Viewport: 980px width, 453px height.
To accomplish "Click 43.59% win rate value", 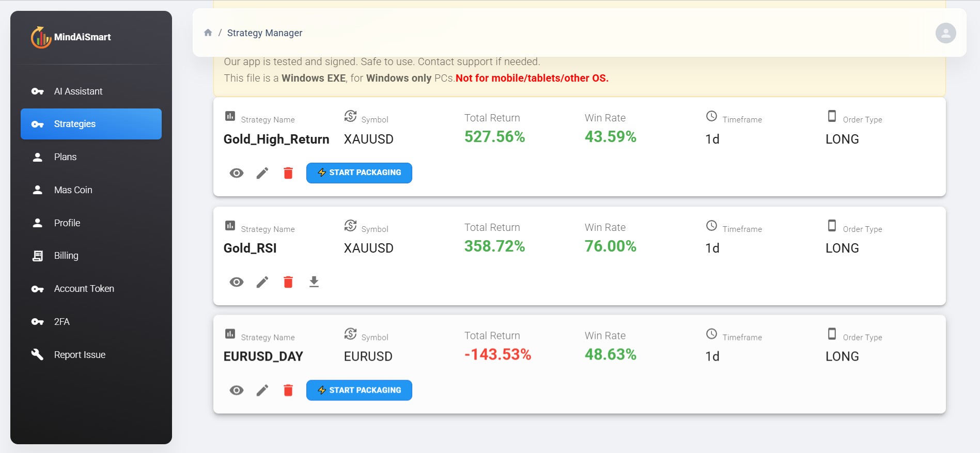I will (610, 137).
